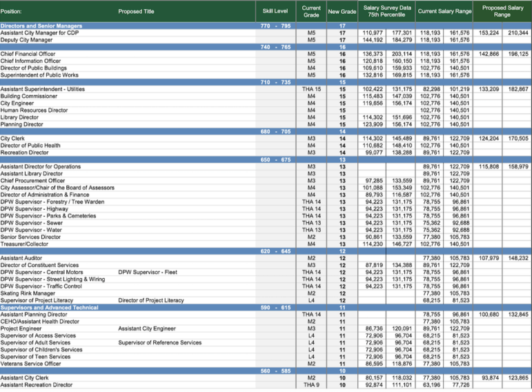Image resolution: width=532 pixels, height=392 pixels.
Task: Click 'Directors and Senior Managers' section row
Action: (266, 26)
